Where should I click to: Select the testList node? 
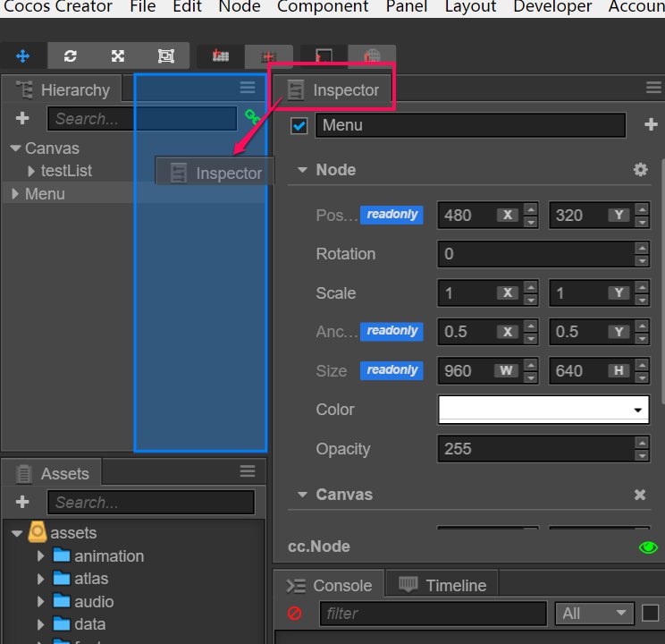pyautogui.click(x=66, y=171)
